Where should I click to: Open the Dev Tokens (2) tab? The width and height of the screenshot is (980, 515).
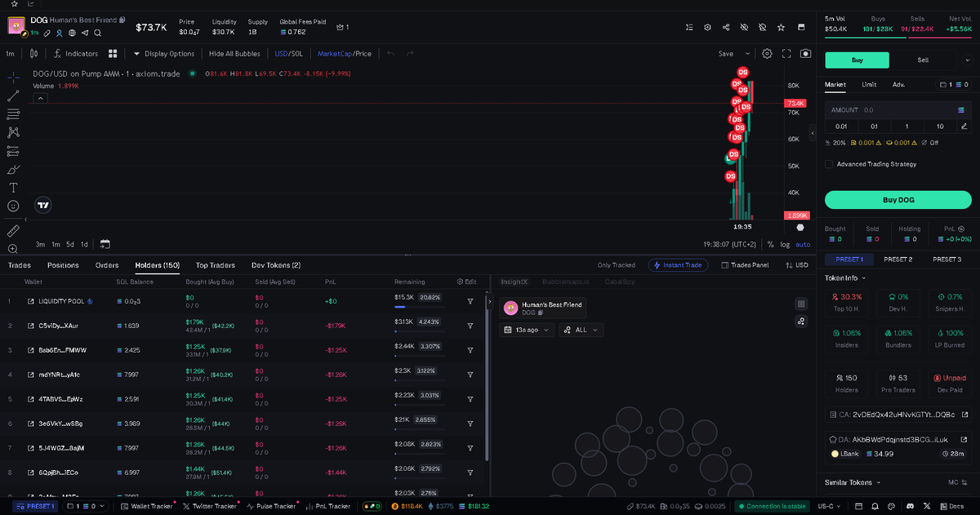276,265
